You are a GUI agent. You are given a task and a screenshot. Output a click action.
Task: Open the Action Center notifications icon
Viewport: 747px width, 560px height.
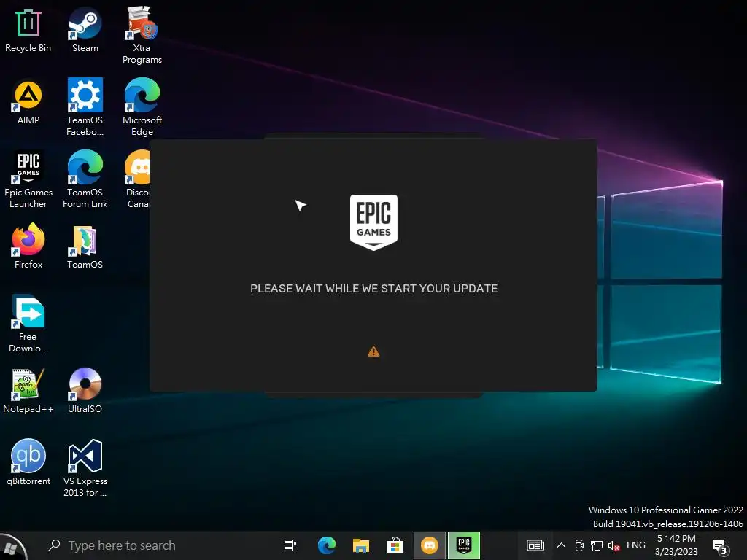(x=720, y=547)
